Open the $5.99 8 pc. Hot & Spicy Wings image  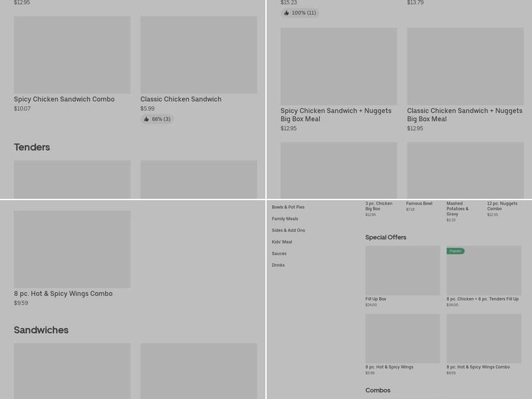pyautogui.click(x=402, y=338)
